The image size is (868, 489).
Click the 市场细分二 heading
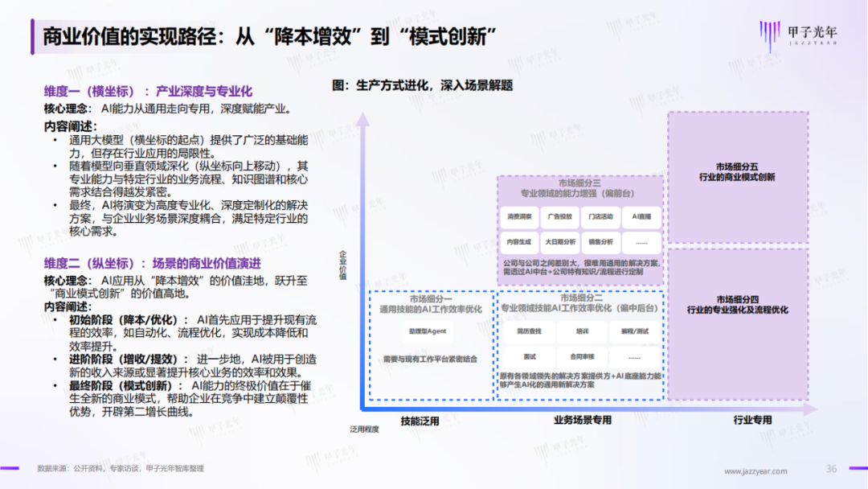[581, 298]
